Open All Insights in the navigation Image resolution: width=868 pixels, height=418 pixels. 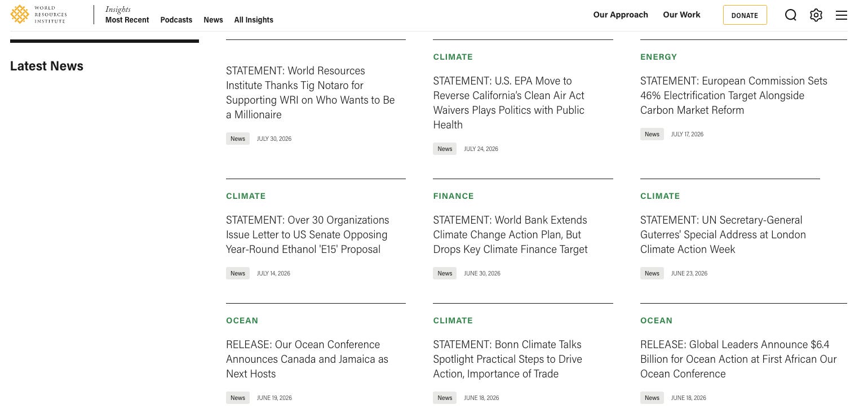click(x=254, y=20)
